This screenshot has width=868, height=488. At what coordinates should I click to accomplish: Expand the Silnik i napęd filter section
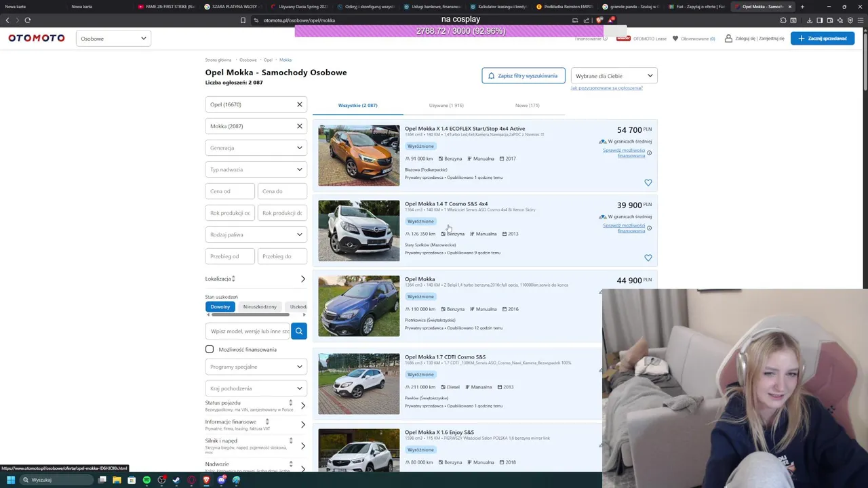[256, 445]
